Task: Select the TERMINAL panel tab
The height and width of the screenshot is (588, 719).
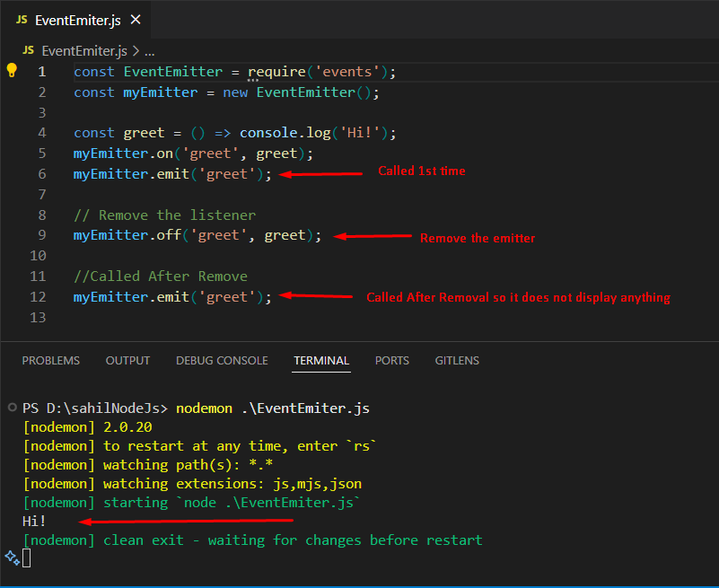Action: pyautogui.click(x=321, y=360)
